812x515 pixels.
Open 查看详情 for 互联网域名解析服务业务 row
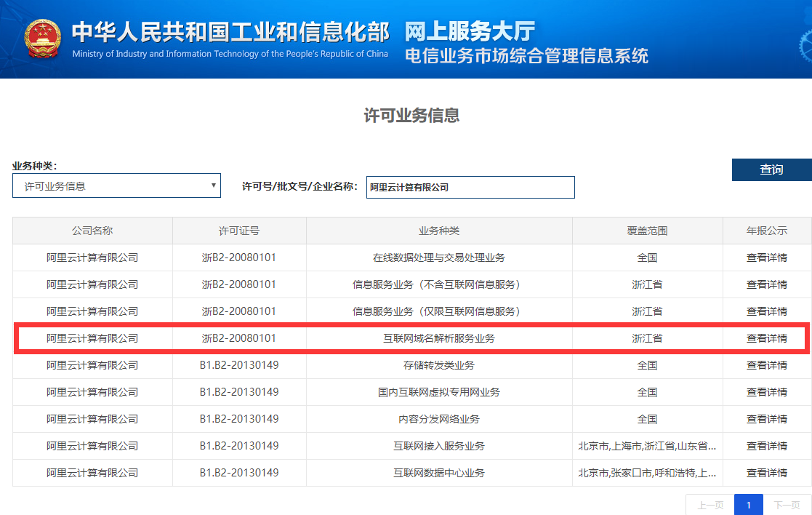pyautogui.click(x=766, y=338)
